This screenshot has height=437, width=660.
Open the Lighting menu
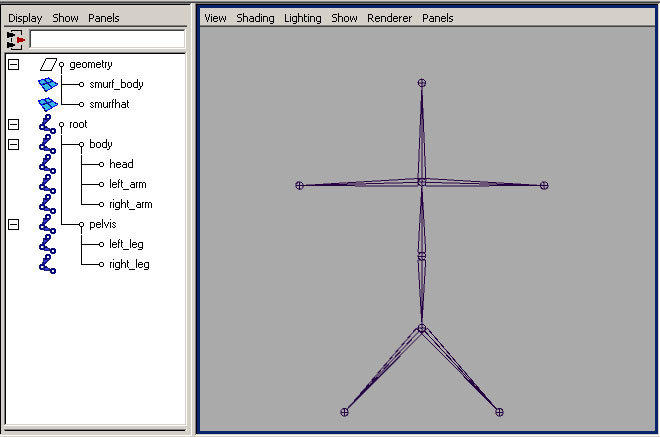(303, 18)
